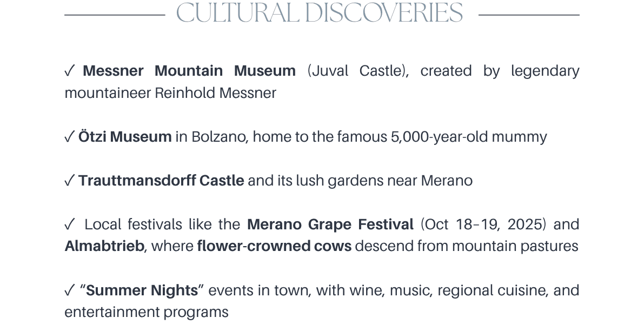
Task: Click the bold Merano Grape Festival text
Action: (330, 224)
